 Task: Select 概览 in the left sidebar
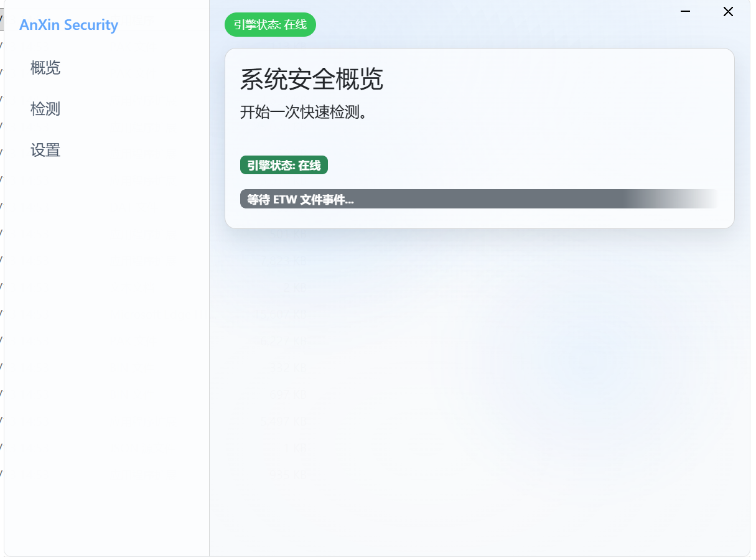coord(45,68)
